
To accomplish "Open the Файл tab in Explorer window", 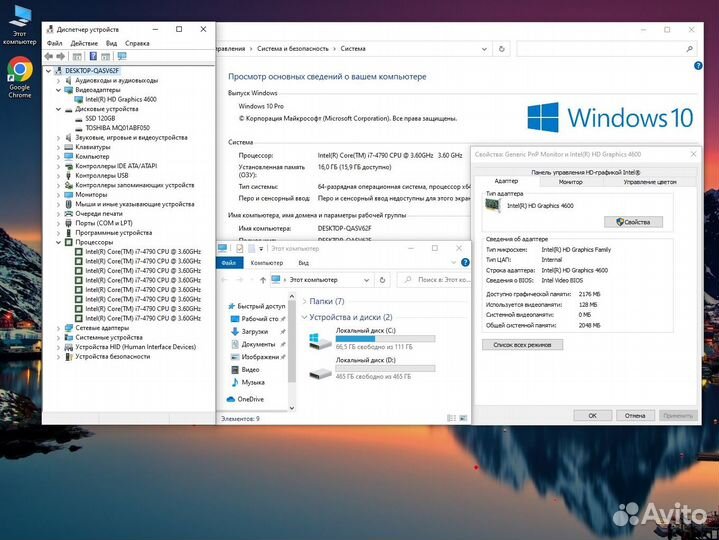I will pyautogui.click(x=229, y=263).
